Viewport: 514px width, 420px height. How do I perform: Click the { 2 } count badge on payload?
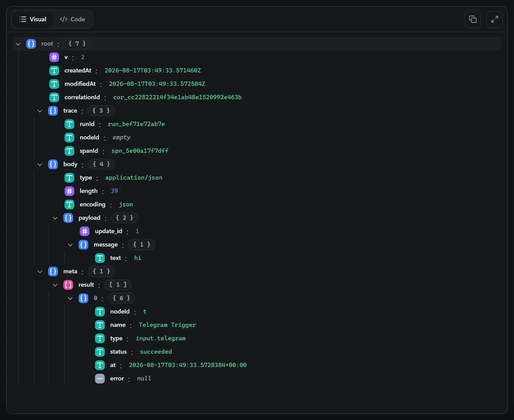(x=125, y=218)
